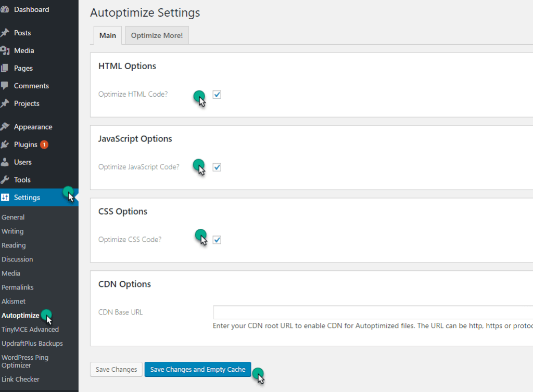Screen dimensions: 533x392
Task: Open Akismet settings submenu link
Action: point(14,302)
